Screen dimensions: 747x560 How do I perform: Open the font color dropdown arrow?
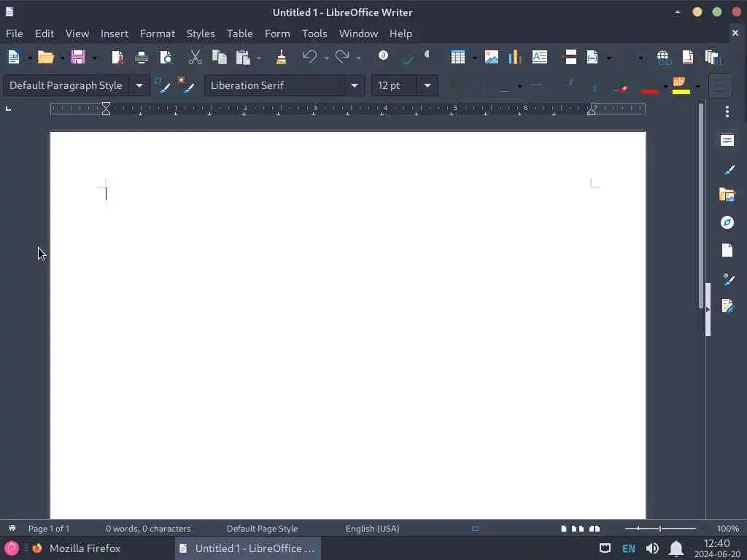[x=665, y=86]
